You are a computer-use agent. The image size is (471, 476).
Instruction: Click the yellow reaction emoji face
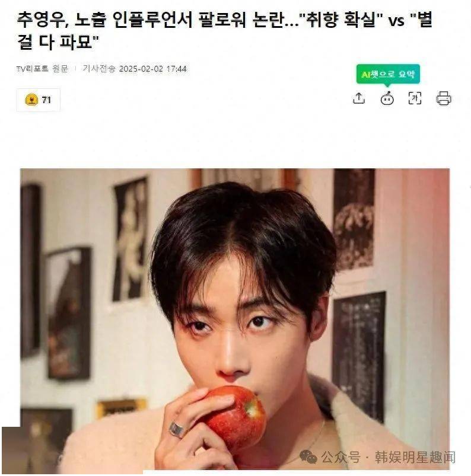tap(31, 100)
